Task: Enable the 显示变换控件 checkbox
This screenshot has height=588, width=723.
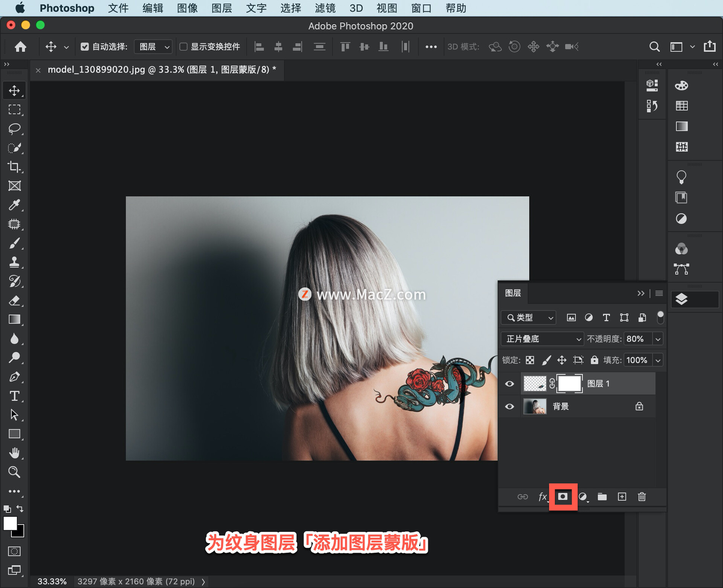Action: [184, 47]
